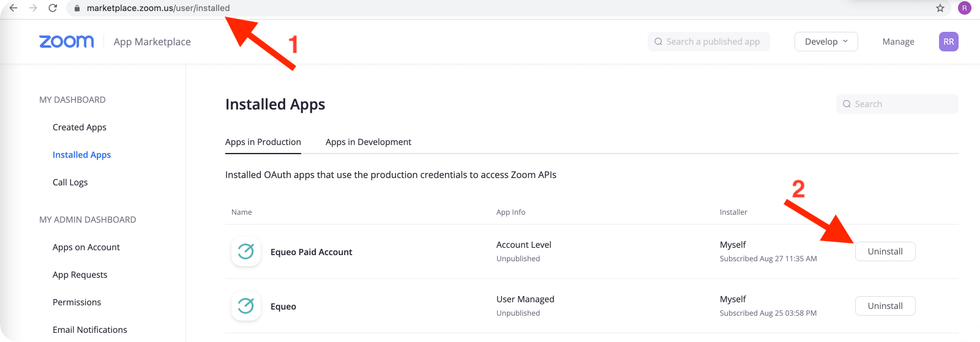Viewport: 980px width, 342px height.
Task: Click Subscribed Aug 25 03:58 PM text
Action: (768, 313)
